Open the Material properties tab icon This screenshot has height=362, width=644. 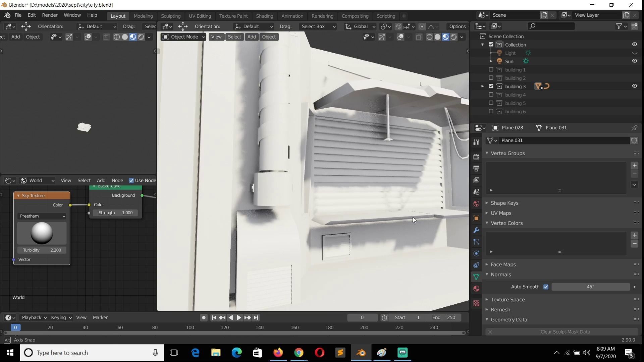pyautogui.click(x=476, y=289)
